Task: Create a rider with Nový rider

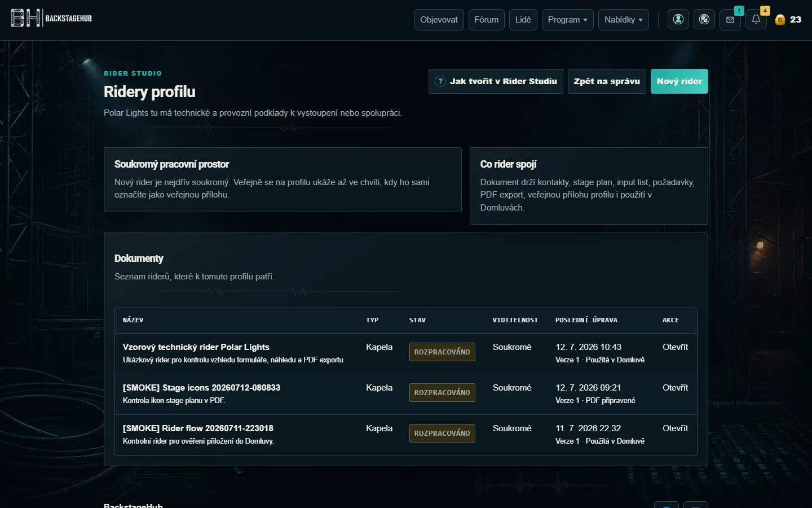Action: [x=679, y=81]
